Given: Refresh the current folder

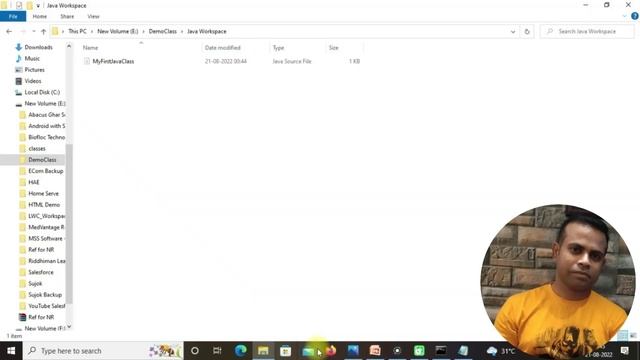Looking at the screenshot, I should pos(527,31).
